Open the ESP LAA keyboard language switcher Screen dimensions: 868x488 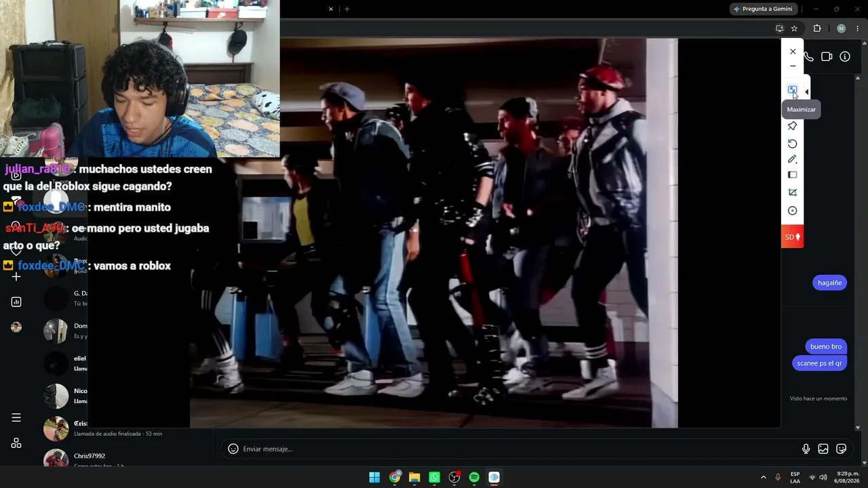pos(795,477)
